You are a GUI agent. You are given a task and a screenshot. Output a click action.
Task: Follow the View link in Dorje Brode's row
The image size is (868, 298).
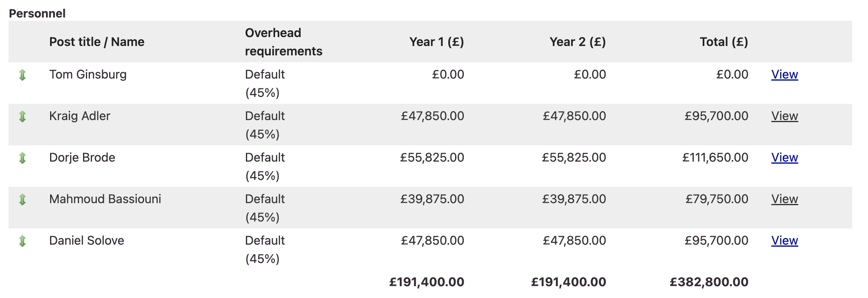(784, 158)
